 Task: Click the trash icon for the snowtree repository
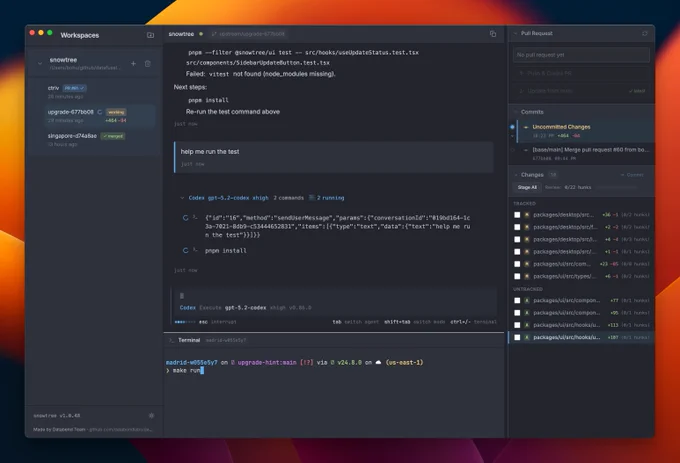[x=147, y=64]
